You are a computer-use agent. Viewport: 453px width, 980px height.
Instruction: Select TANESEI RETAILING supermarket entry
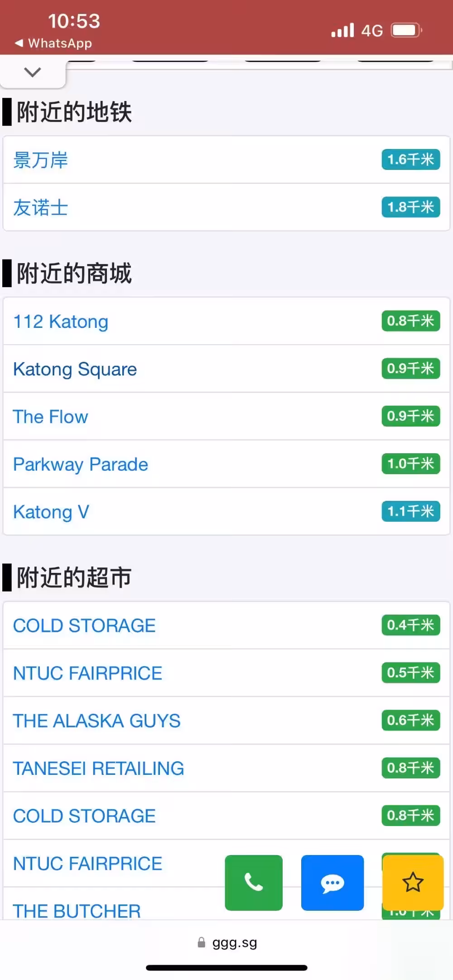98,768
